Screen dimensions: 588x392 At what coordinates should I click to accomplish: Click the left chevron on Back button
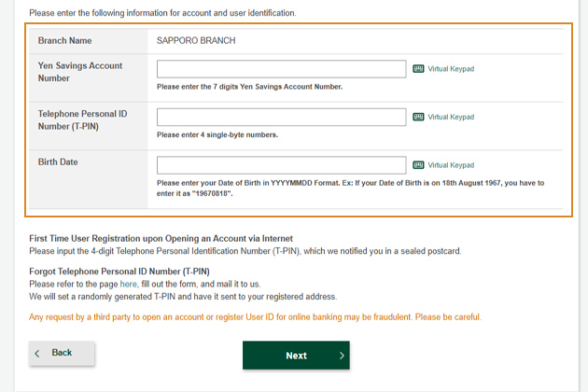coord(37,354)
